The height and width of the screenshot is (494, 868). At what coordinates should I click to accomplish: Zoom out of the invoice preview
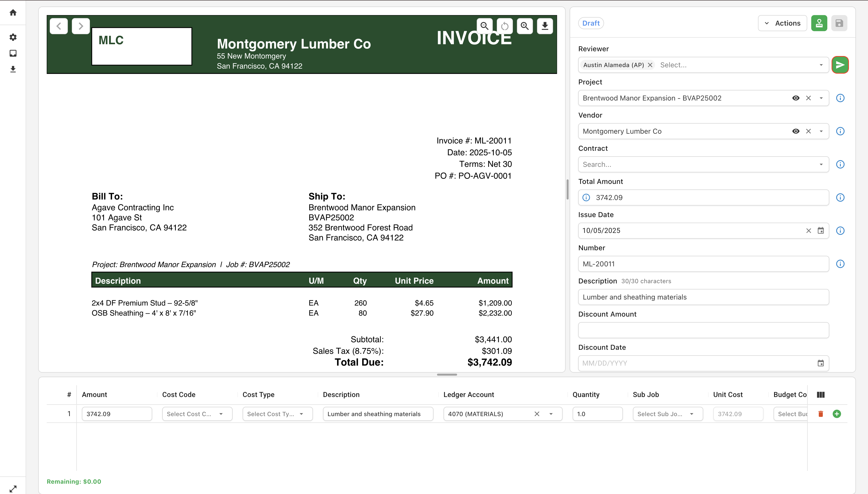484,26
